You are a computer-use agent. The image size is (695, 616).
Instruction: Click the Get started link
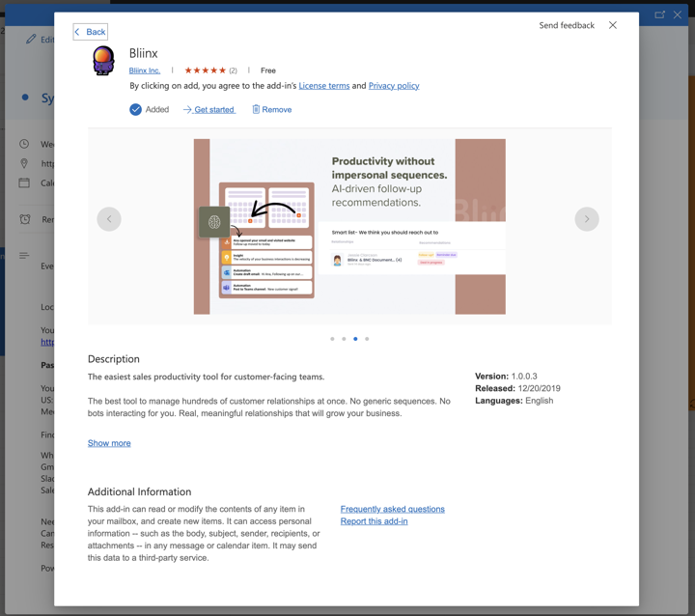point(209,109)
